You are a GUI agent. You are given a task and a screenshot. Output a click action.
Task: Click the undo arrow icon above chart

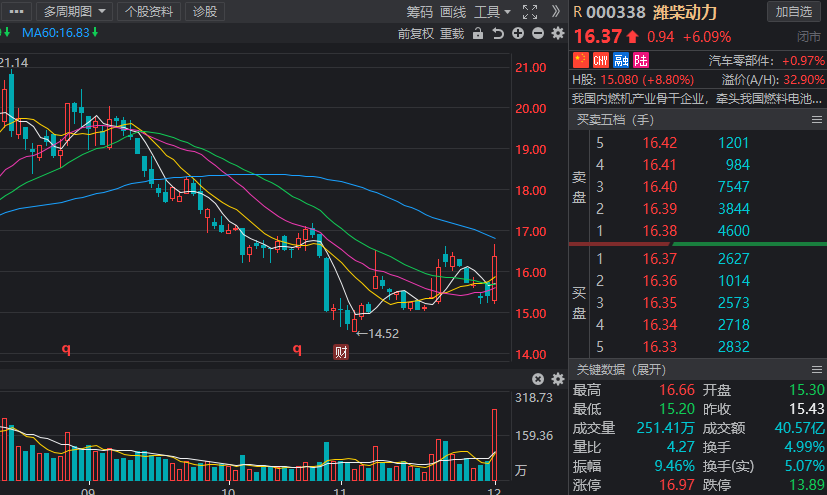click(498, 34)
